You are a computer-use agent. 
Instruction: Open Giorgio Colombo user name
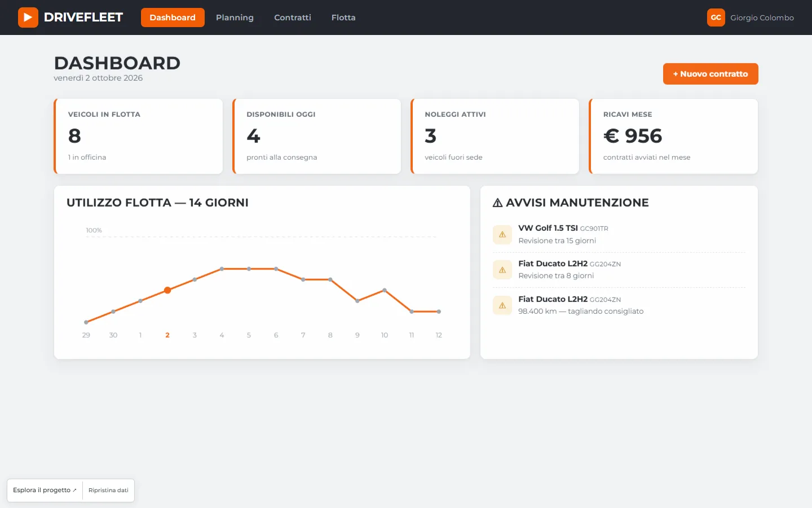click(762, 17)
